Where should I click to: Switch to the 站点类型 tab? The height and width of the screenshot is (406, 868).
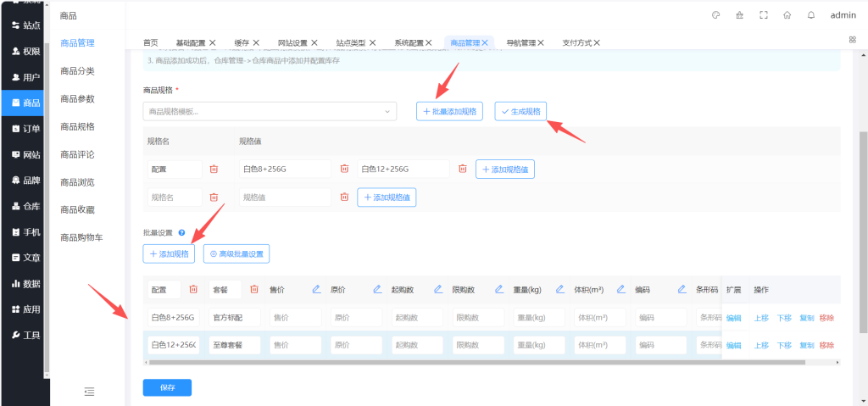point(351,42)
